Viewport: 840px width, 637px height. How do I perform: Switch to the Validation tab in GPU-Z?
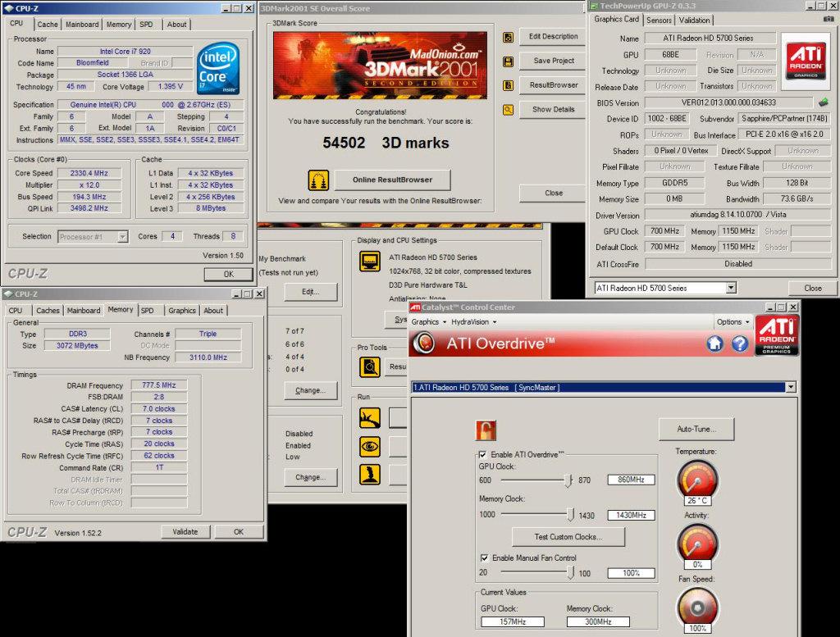point(694,20)
